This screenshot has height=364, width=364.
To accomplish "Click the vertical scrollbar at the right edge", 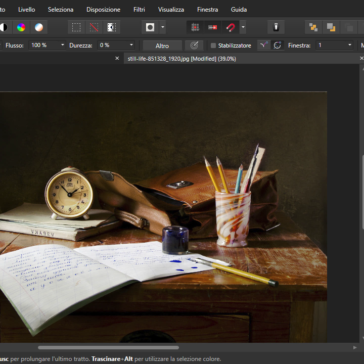I will tap(362, 192).
